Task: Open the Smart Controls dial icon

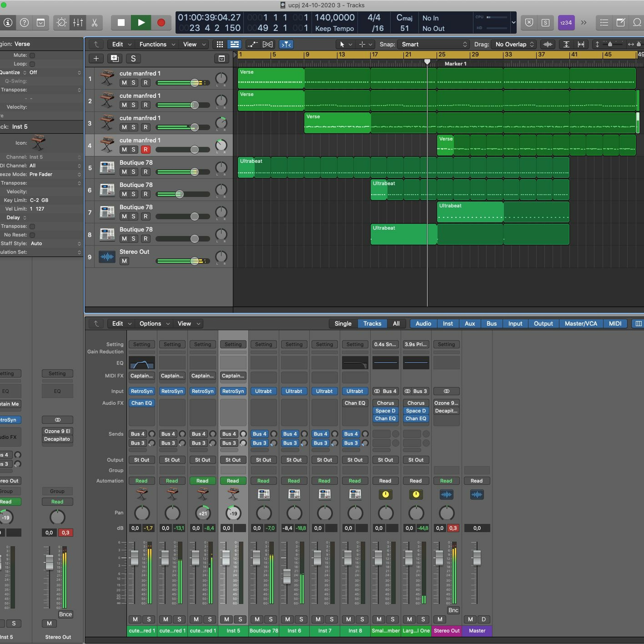Action: (62, 23)
